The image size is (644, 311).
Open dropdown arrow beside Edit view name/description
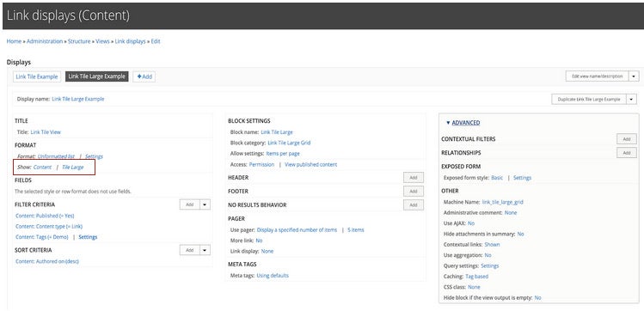tap(635, 76)
